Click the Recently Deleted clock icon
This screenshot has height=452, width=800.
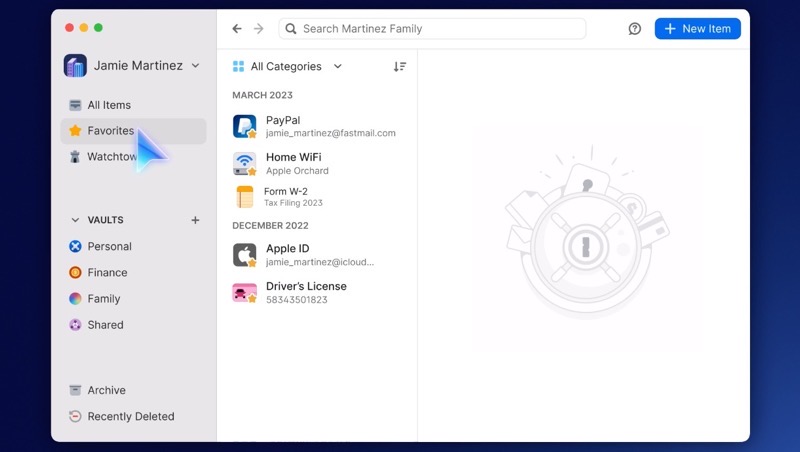point(75,416)
